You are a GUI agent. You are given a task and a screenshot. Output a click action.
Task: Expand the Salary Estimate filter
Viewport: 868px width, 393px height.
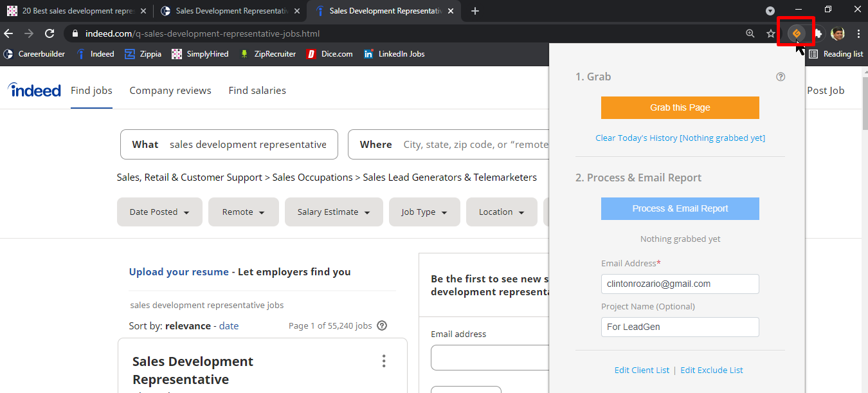(334, 212)
